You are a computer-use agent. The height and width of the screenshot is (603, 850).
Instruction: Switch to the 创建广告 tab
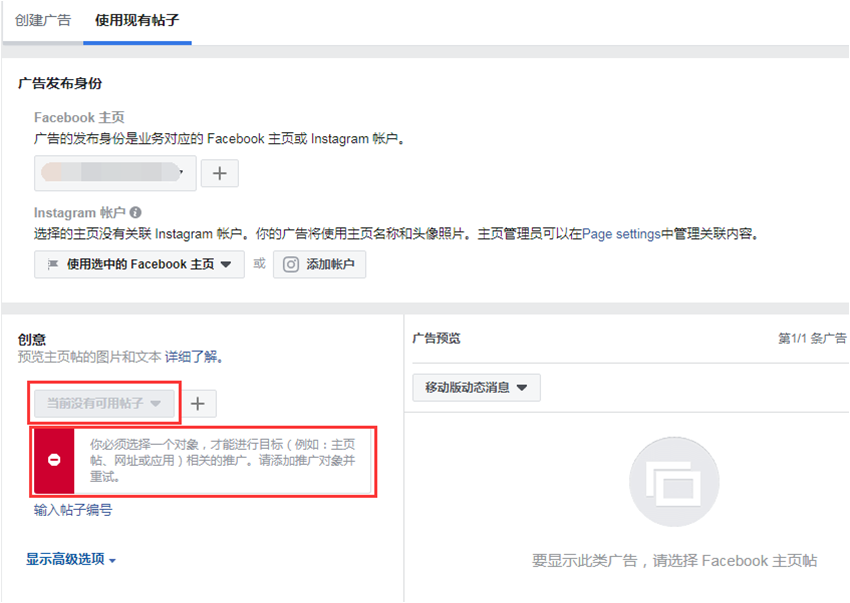click(43, 20)
